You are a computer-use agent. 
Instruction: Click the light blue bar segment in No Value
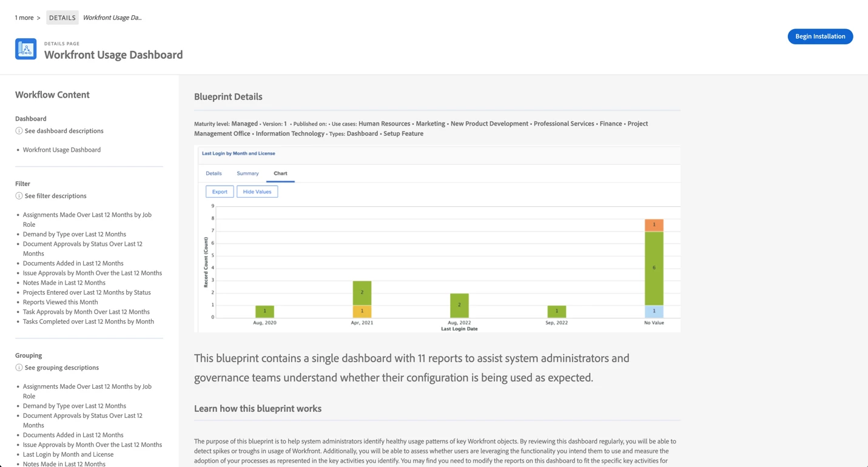(x=654, y=311)
